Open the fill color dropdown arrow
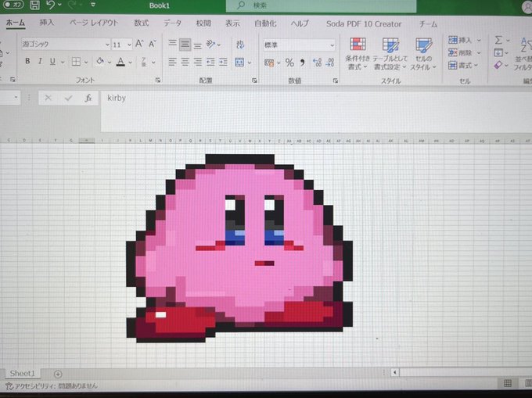Screen dimensions: 532x398 [110, 62]
